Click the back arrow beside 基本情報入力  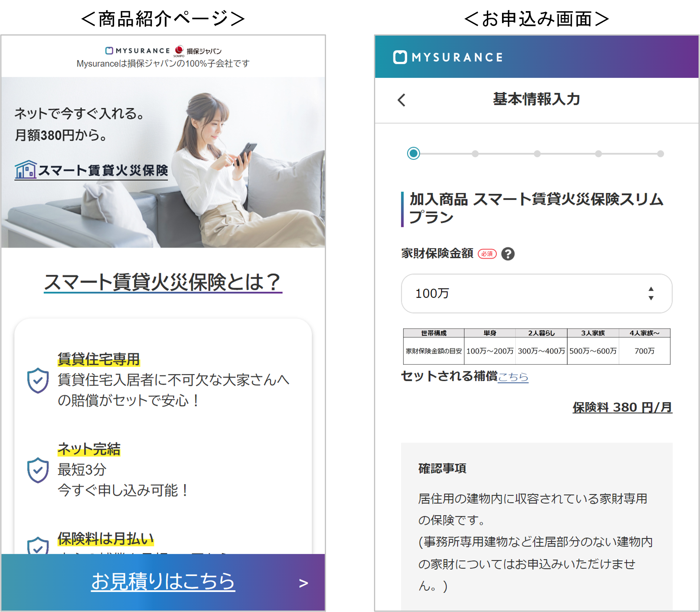point(402,100)
